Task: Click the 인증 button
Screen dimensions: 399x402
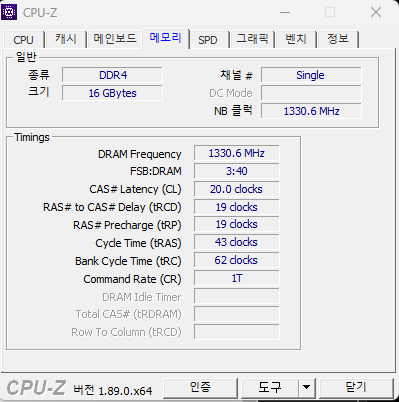Action: tap(200, 387)
